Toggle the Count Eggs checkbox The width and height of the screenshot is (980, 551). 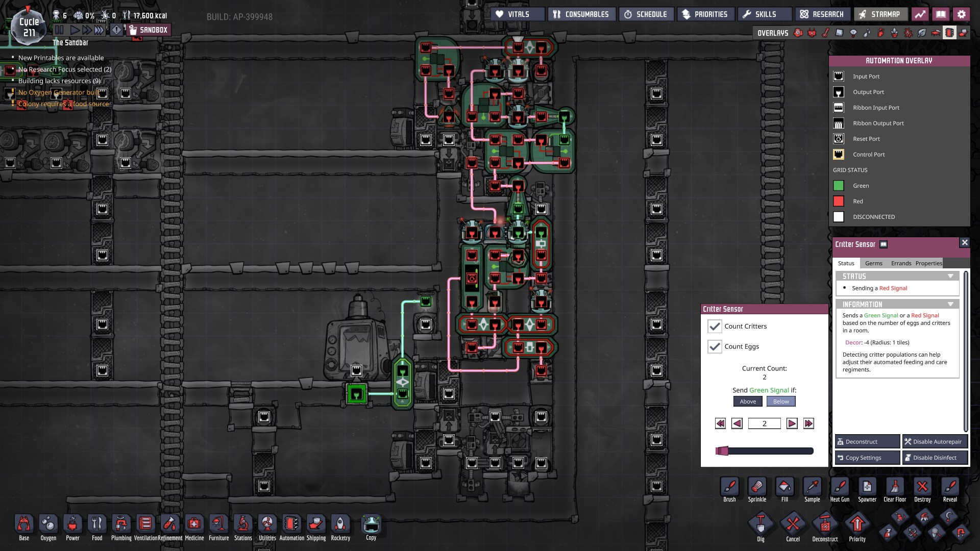[715, 347]
